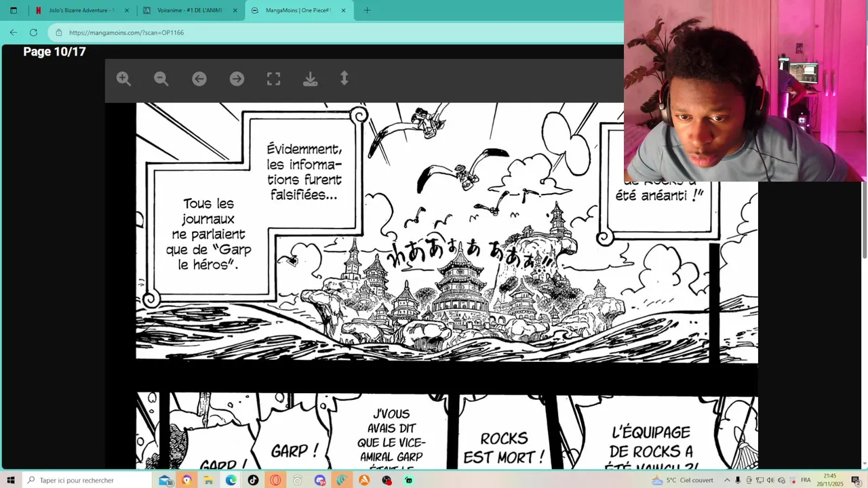Go back with browser back arrow
Viewport: 868px width, 488px height.
tap(13, 32)
